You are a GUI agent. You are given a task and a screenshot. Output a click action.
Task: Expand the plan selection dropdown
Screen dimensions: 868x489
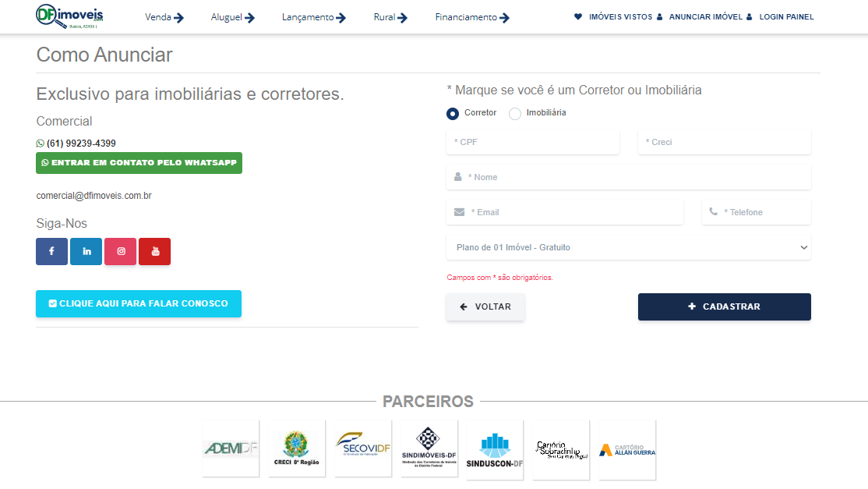point(629,247)
